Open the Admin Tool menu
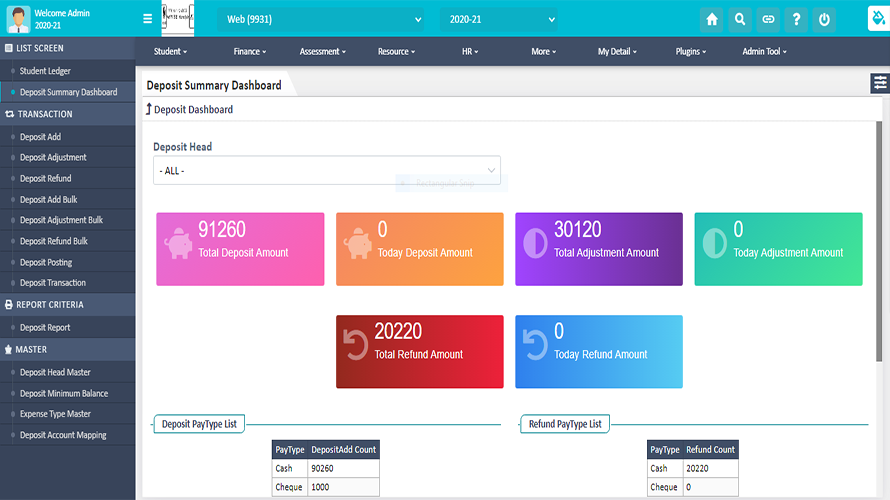890x500 pixels. tap(764, 51)
